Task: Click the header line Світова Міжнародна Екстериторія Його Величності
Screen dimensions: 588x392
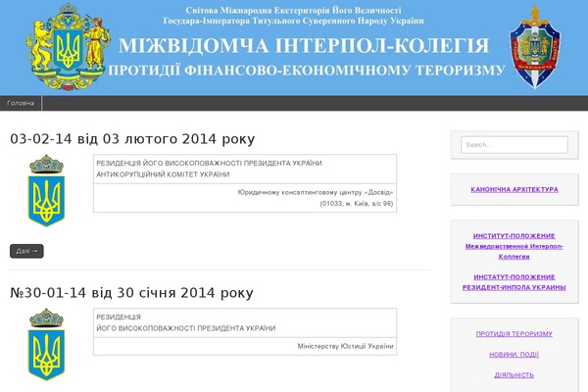Action: click(293, 10)
